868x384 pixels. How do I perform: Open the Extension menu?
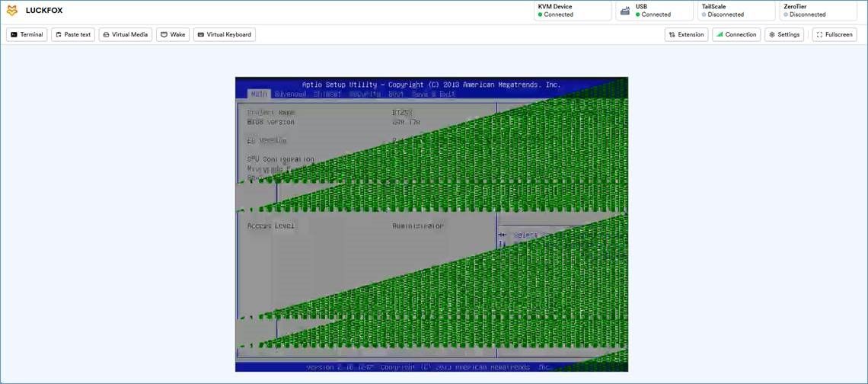click(687, 34)
